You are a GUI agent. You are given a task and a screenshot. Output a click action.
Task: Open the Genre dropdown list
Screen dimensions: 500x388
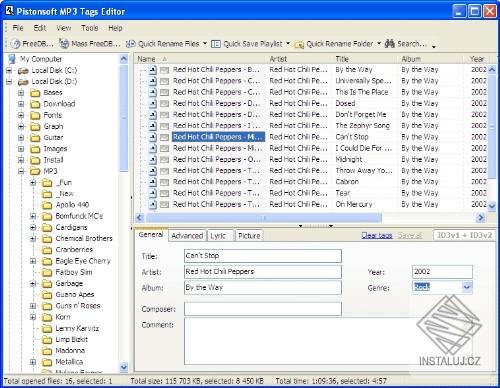coord(467,287)
